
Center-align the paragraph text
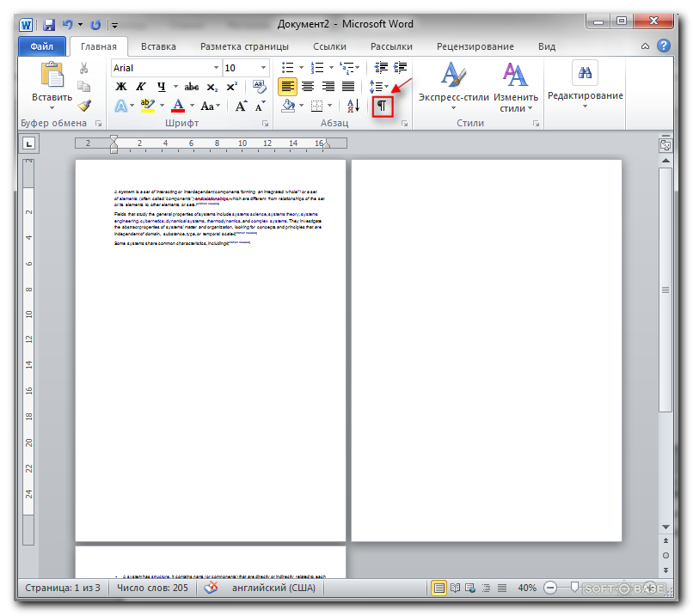coord(308,87)
